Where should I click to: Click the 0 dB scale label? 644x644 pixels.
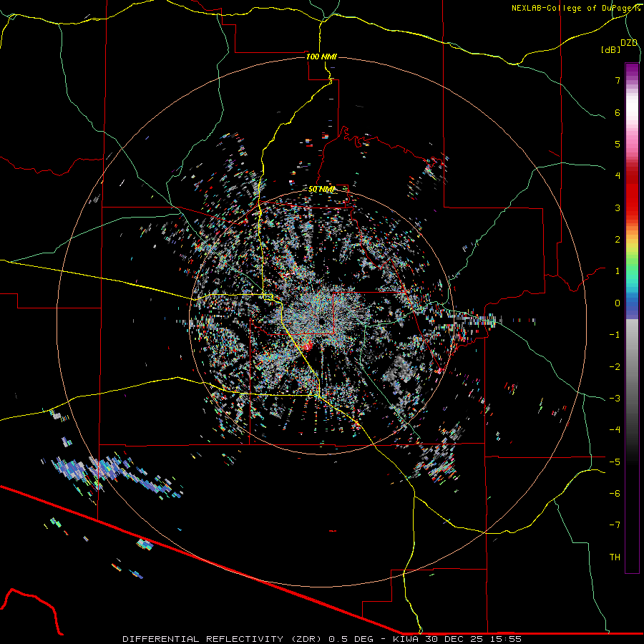[x=618, y=303]
